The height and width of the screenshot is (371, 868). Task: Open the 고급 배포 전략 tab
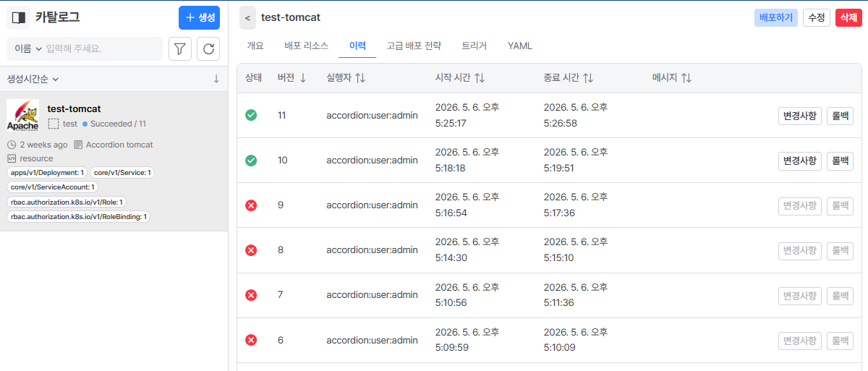coord(414,46)
